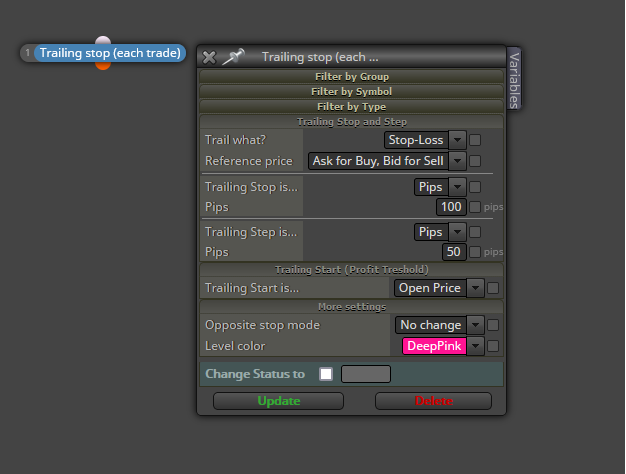Expand the Filter by Symbol section
This screenshot has height=474, width=626.
point(352,91)
